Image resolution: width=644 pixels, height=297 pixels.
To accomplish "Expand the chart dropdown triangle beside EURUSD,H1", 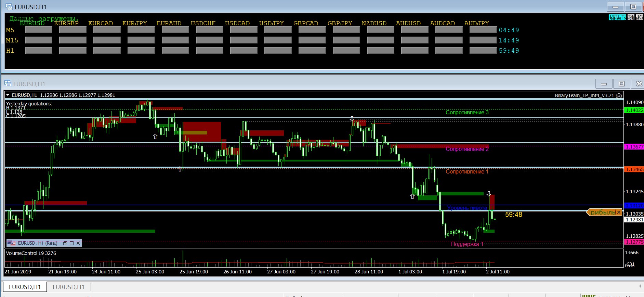I will point(8,95).
